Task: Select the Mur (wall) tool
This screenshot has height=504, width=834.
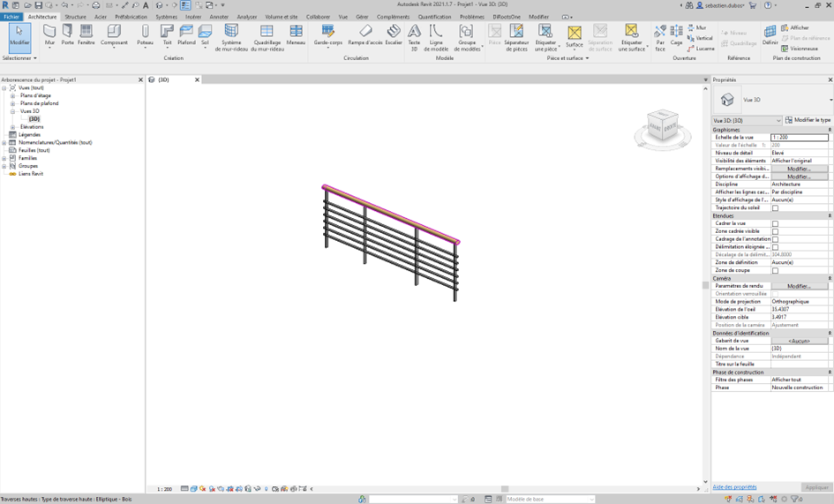Action: 49,34
